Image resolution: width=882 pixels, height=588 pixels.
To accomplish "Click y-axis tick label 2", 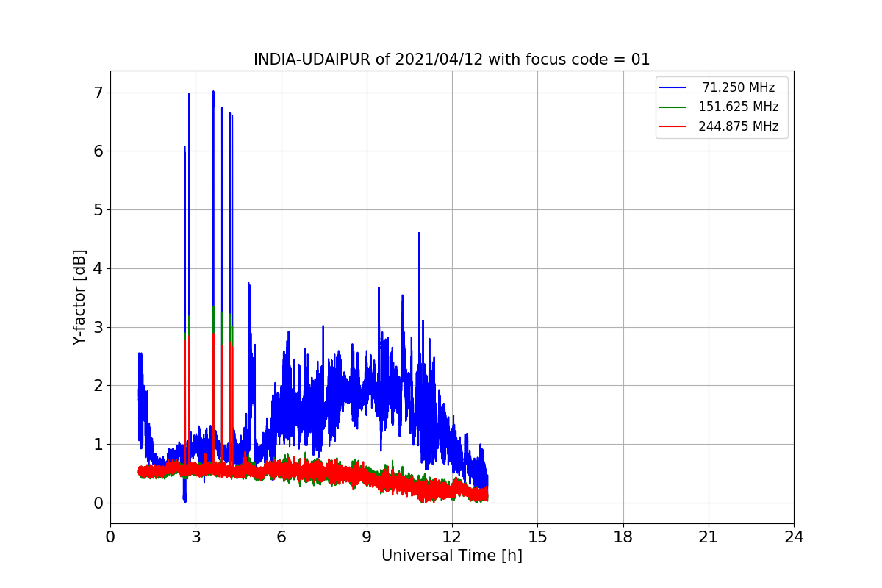I will pyautogui.click(x=98, y=386).
